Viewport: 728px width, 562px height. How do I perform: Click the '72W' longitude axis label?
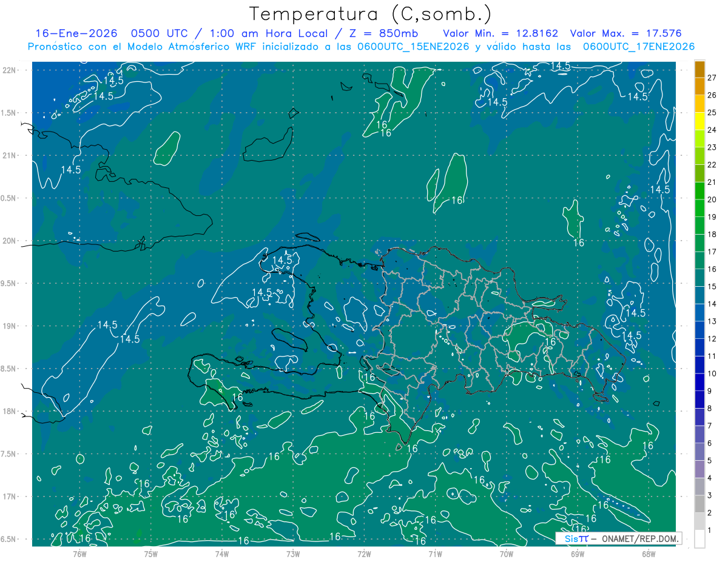(x=364, y=553)
